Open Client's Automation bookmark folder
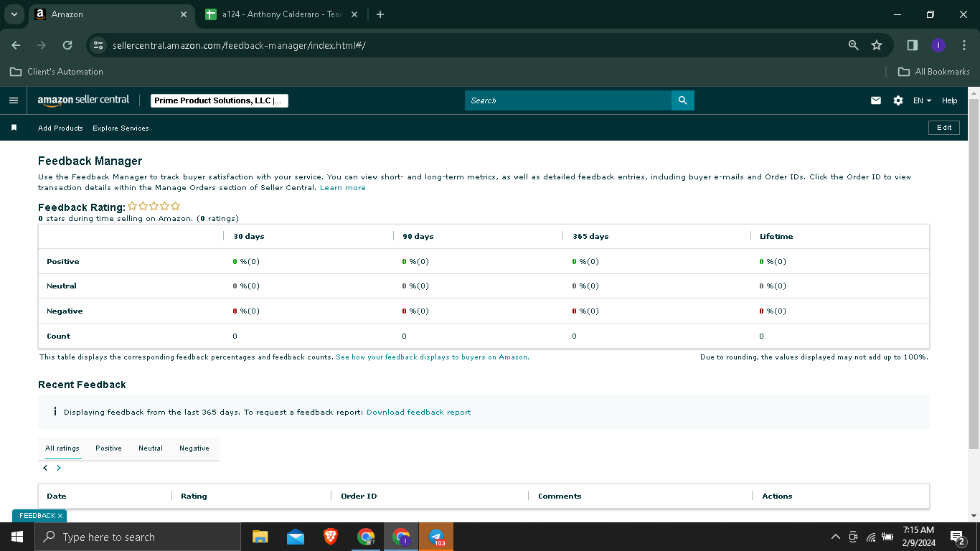 (x=57, y=72)
